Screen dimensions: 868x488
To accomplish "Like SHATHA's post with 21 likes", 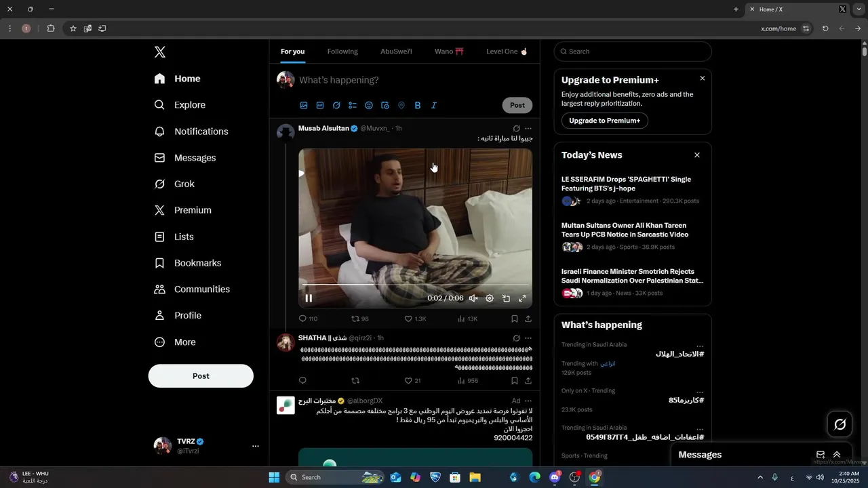I will point(412,381).
